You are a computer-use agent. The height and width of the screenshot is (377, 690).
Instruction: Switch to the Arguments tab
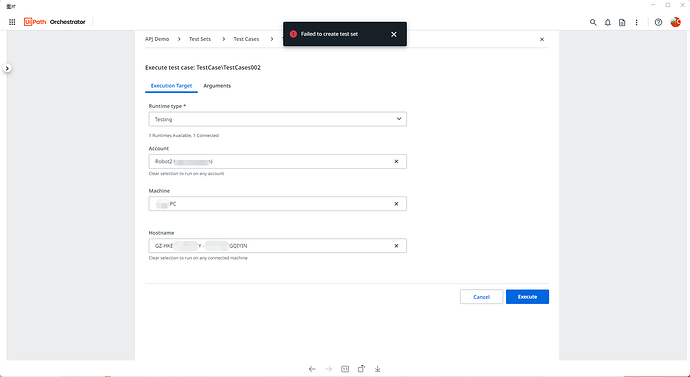pyautogui.click(x=217, y=86)
